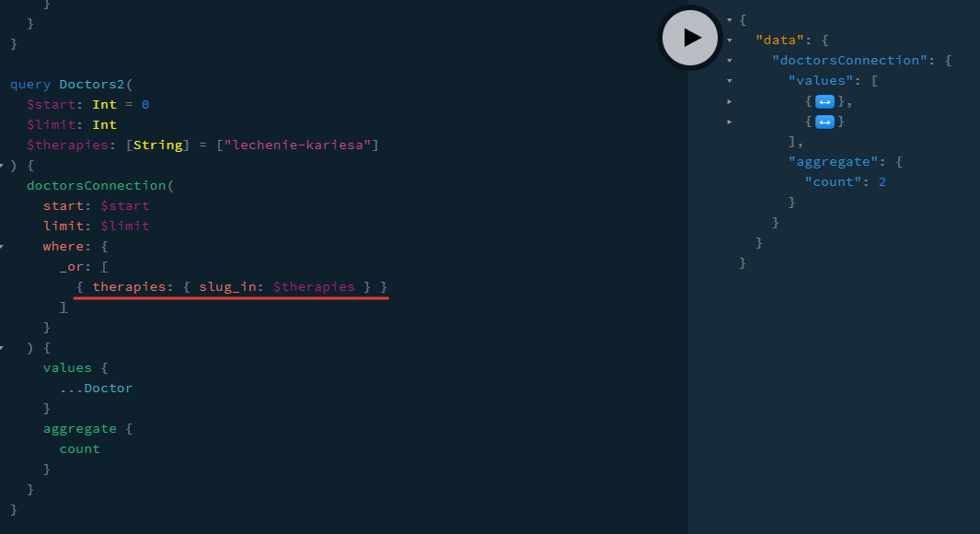Select the "start:" argument name
Image resolution: width=980 pixels, height=534 pixels.
click(x=67, y=205)
